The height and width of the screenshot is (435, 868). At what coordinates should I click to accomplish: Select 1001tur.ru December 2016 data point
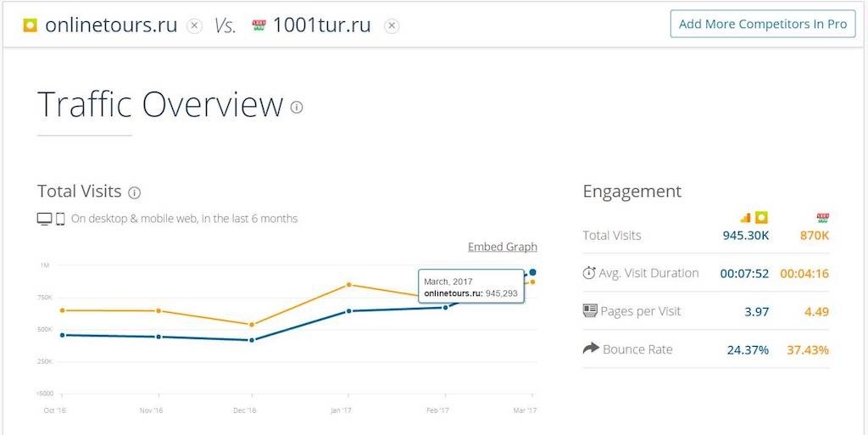point(252,325)
